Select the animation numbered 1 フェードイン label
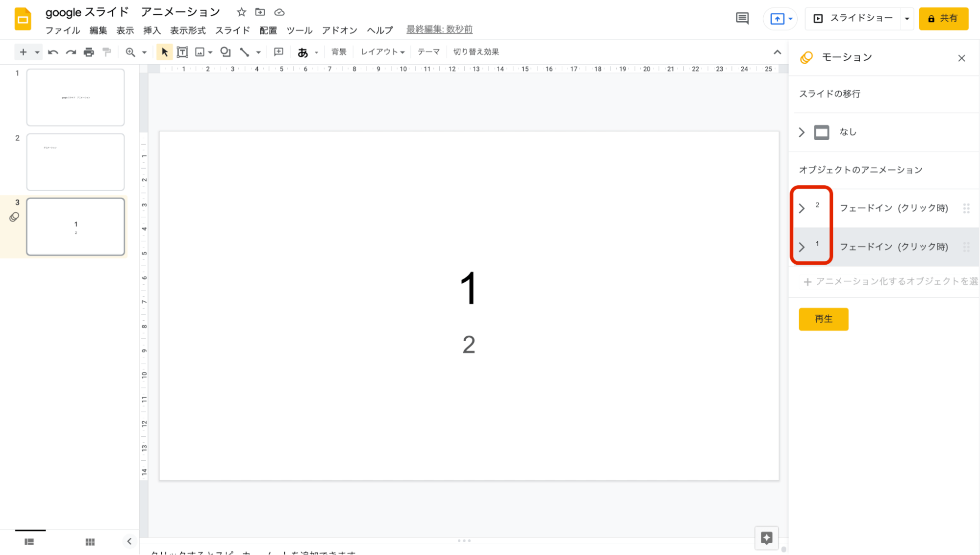 tap(894, 247)
